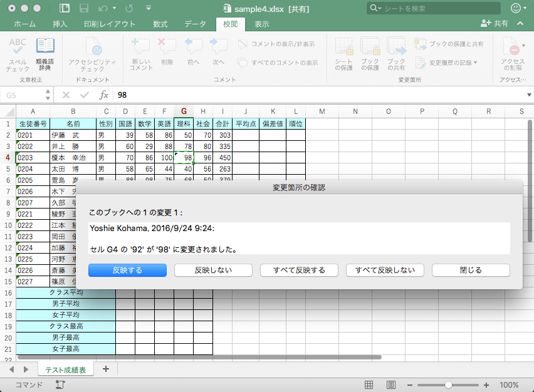Viewport: 534px width, 392px height.
Task: Click the Name Box stepper arrows
Action: (x=48, y=95)
